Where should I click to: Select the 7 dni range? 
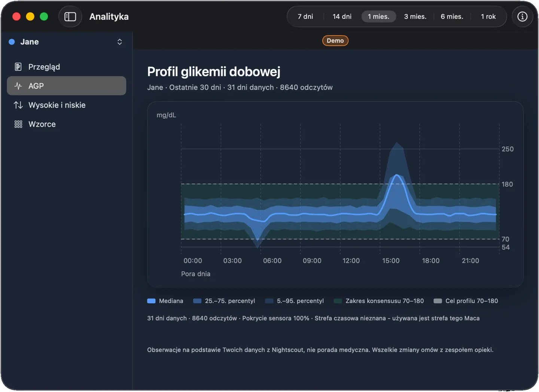click(305, 16)
